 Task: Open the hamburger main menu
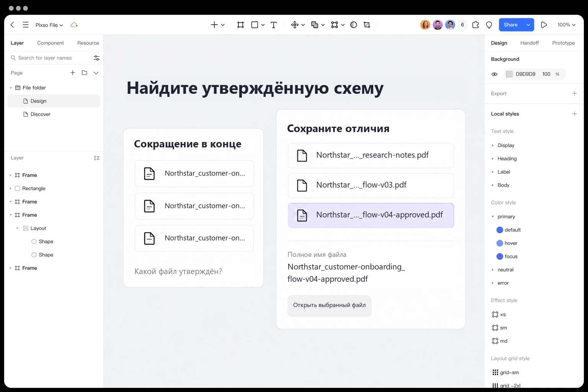coord(26,25)
